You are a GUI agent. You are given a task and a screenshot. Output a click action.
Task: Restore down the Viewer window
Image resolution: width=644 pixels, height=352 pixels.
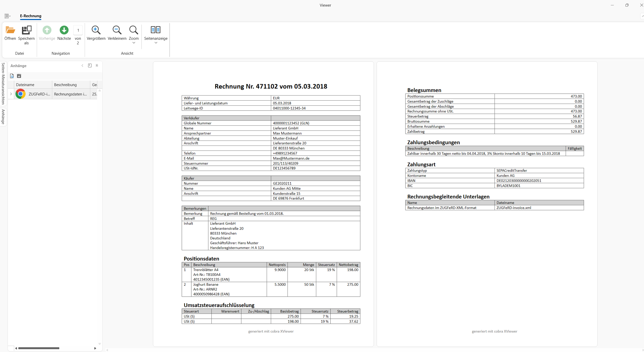click(627, 5)
